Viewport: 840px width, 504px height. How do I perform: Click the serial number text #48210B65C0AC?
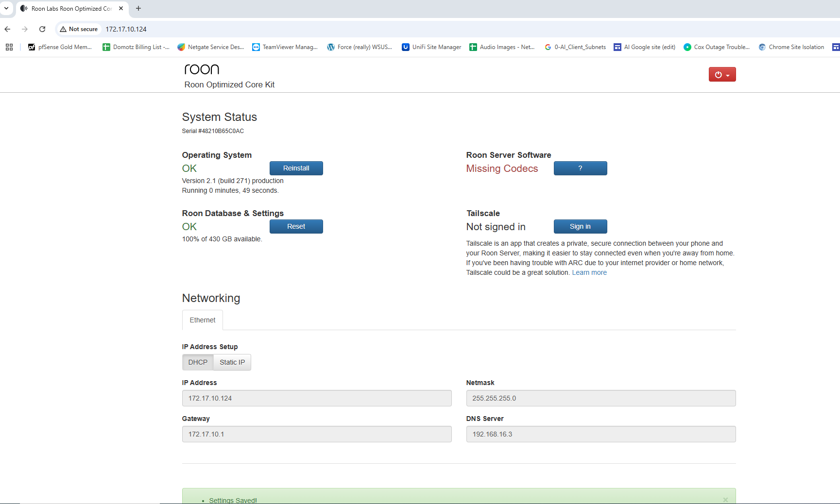click(x=213, y=131)
